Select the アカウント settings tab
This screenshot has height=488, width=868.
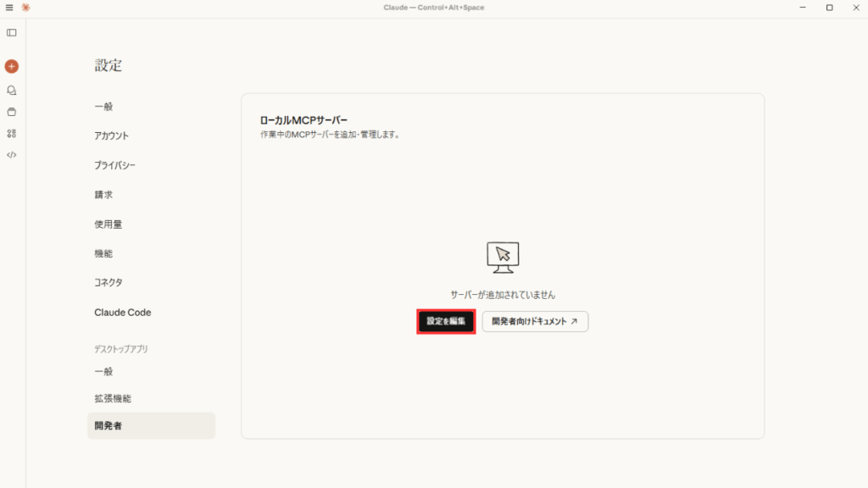coord(112,136)
